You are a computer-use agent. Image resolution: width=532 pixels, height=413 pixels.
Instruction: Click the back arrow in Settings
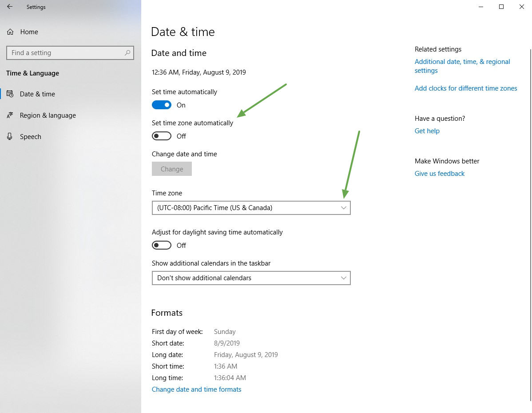pos(10,7)
